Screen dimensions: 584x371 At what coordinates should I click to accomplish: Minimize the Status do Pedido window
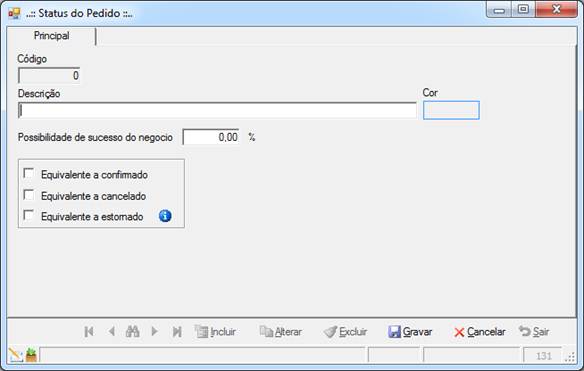coord(499,10)
